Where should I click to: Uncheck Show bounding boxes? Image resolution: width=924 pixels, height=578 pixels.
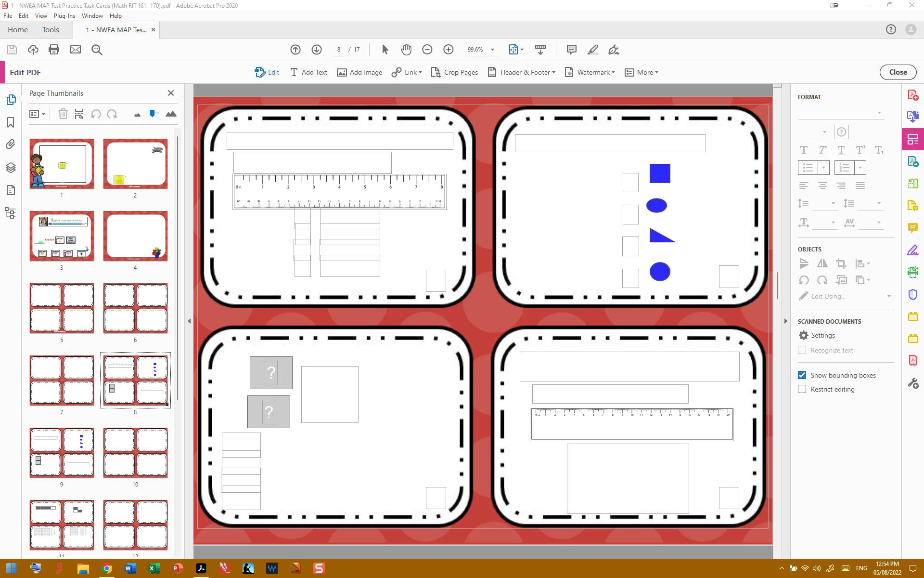click(802, 375)
